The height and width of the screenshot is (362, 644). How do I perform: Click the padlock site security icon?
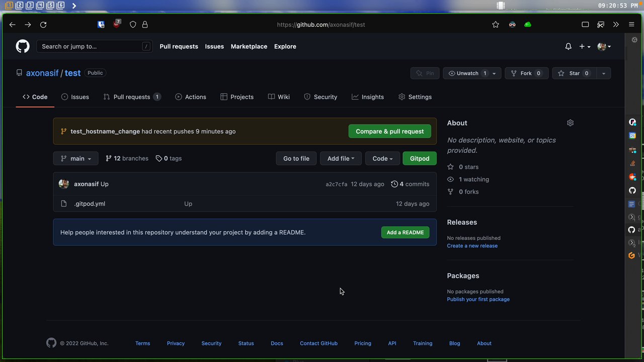[x=145, y=25]
